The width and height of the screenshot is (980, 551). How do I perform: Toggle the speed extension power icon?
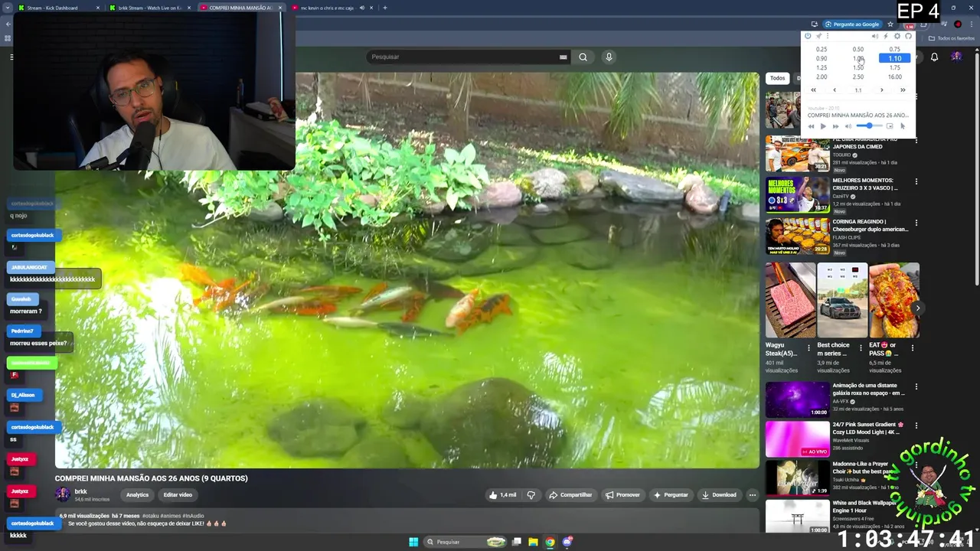point(808,36)
